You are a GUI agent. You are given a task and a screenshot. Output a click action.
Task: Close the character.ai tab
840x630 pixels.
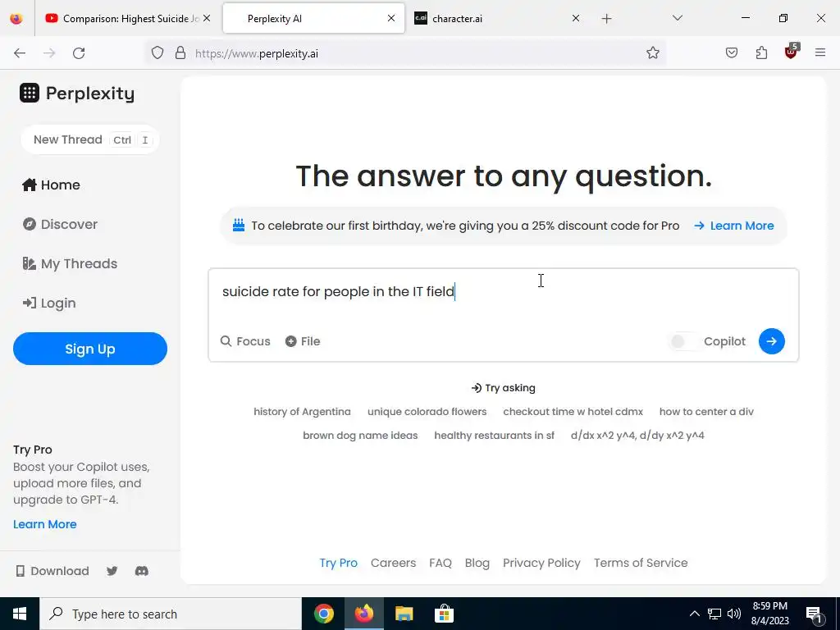click(x=575, y=18)
